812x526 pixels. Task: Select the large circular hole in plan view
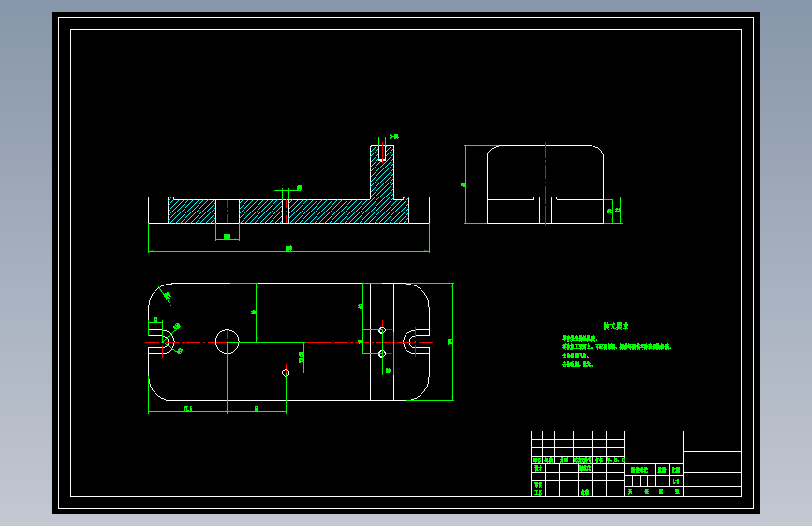[x=227, y=342]
